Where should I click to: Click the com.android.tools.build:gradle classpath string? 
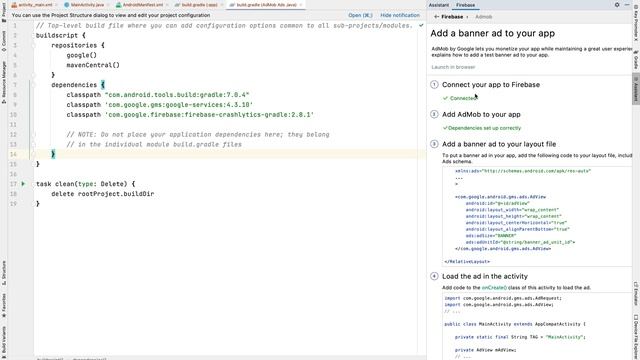click(x=177, y=95)
